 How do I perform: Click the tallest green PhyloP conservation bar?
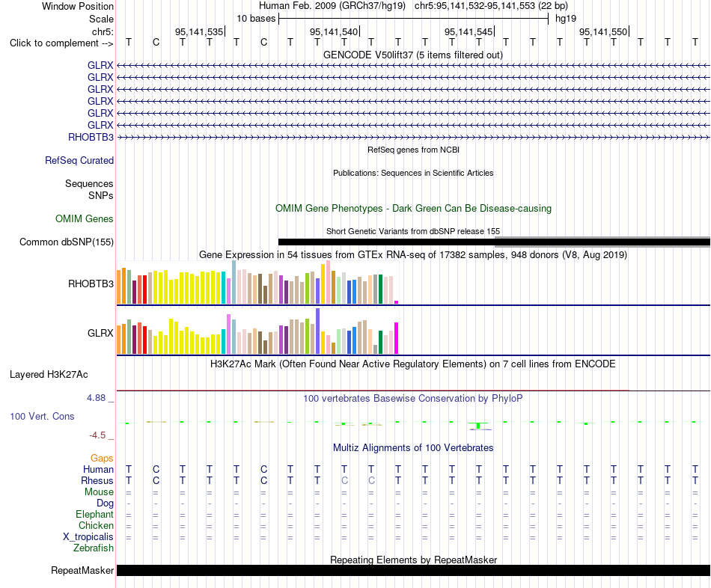pos(478,425)
